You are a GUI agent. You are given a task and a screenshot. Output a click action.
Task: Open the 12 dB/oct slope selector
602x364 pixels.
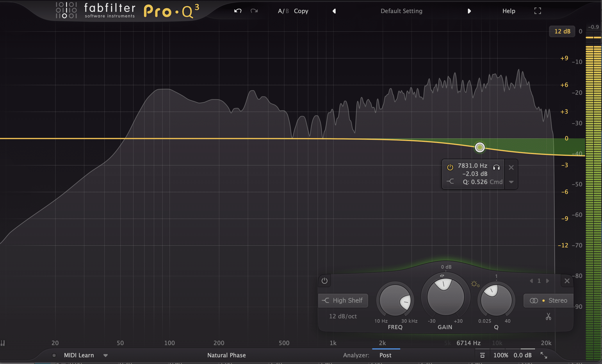[x=343, y=316]
